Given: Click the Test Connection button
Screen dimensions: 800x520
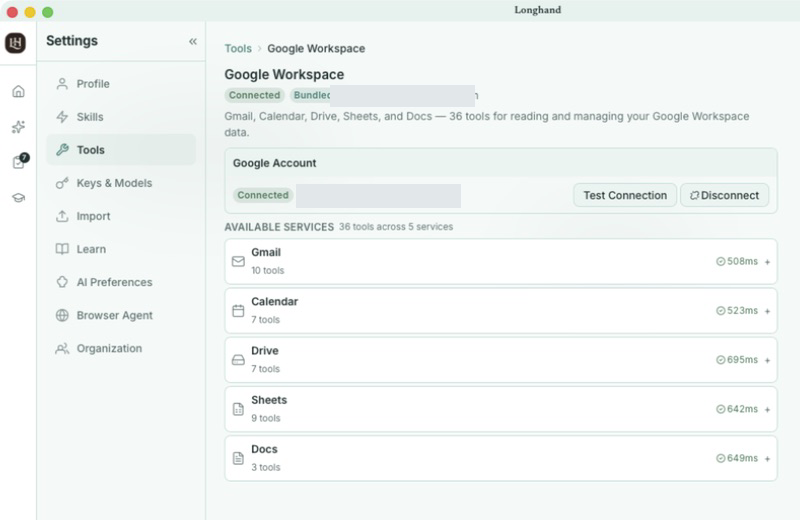Looking at the screenshot, I should pos(625,195).
